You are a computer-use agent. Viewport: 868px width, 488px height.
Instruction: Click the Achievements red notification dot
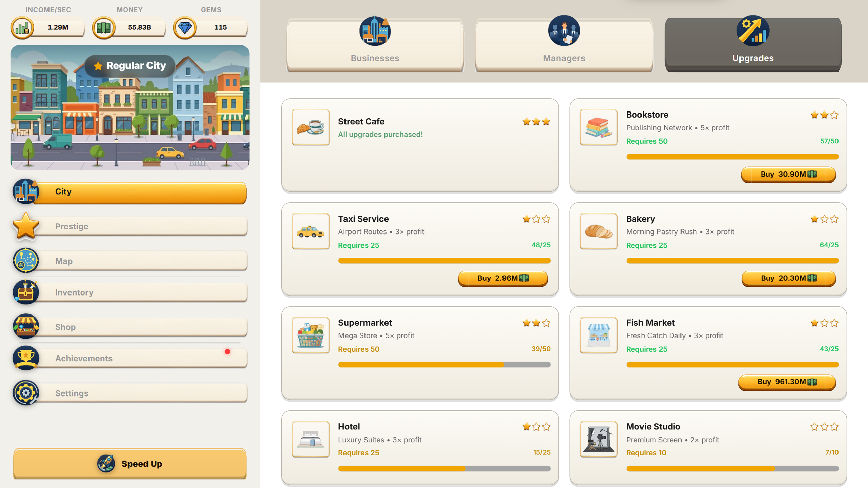228,352
